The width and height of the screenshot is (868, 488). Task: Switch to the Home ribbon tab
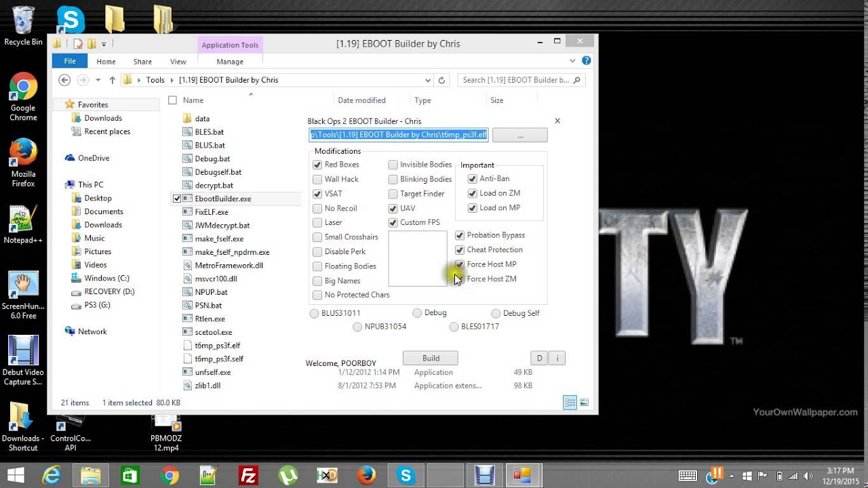(x=106, y=61)
